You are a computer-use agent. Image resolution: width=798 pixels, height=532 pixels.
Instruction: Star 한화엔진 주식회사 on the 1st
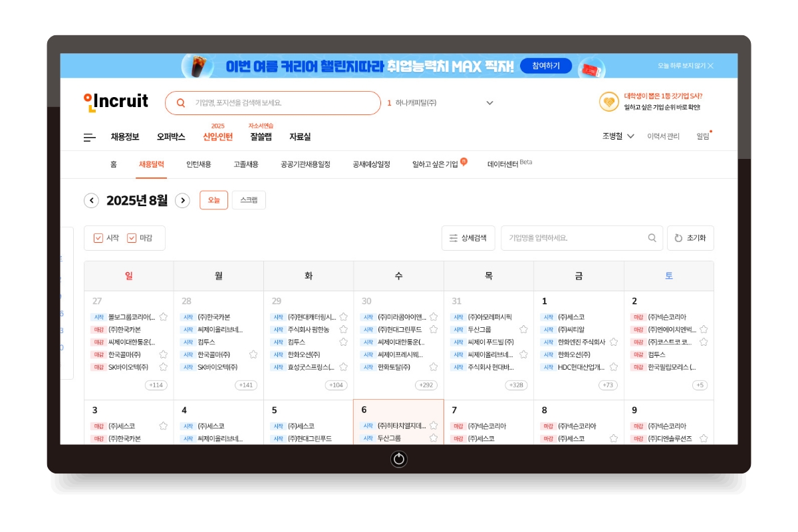pos(614,342)
